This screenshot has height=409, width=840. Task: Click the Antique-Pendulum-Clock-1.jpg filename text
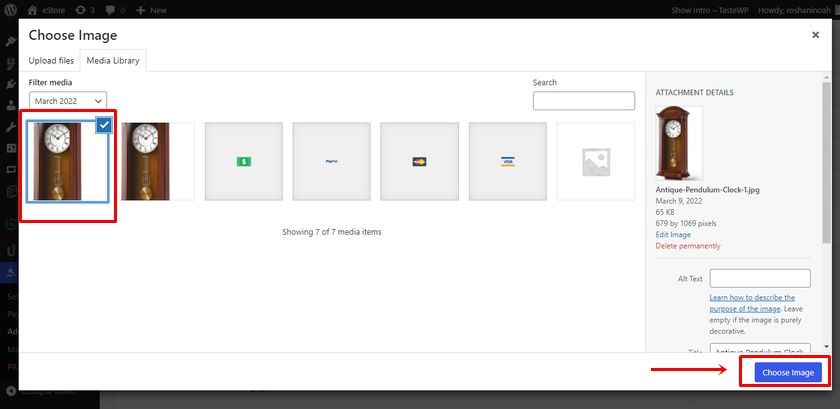[707, 190]
